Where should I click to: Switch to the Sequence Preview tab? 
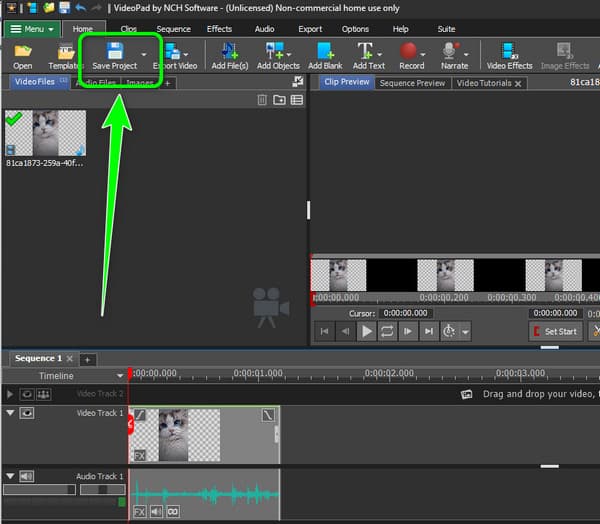click(412, 83)
